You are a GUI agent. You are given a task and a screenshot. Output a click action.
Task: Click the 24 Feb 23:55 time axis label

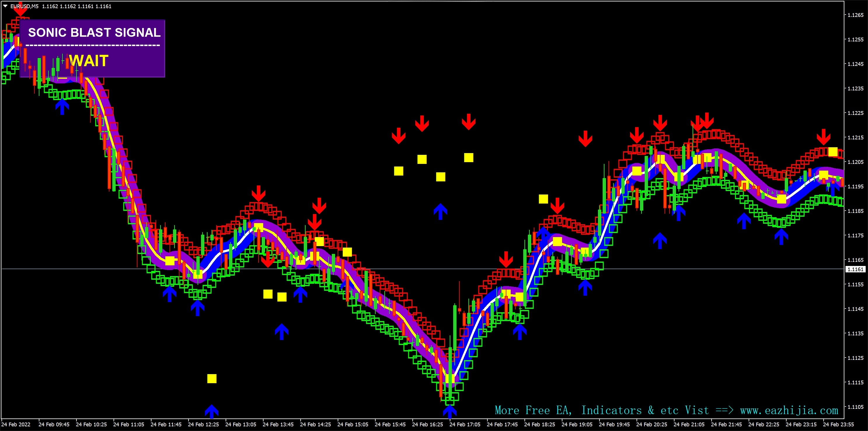(838, 425)
